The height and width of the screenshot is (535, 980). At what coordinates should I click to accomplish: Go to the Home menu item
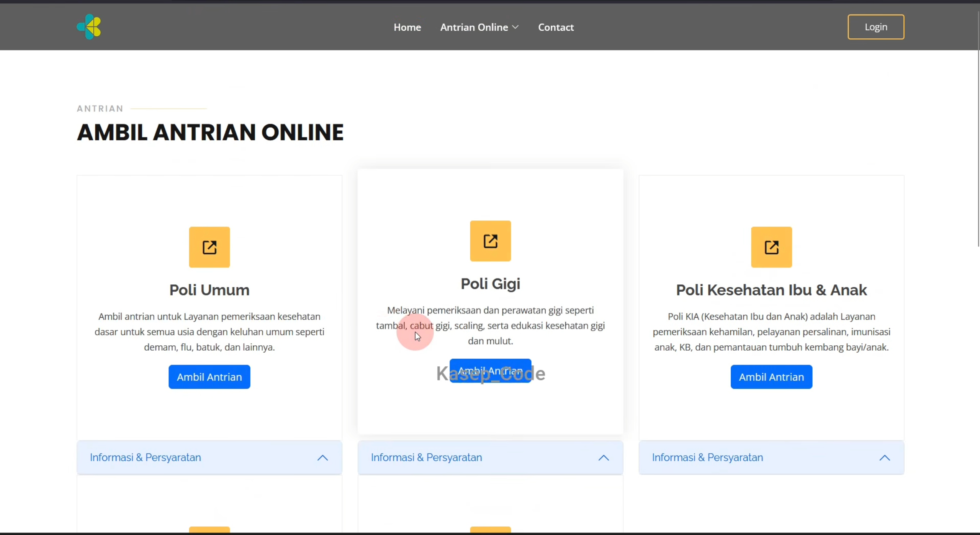pyautogui.click(x=407, y=27)
